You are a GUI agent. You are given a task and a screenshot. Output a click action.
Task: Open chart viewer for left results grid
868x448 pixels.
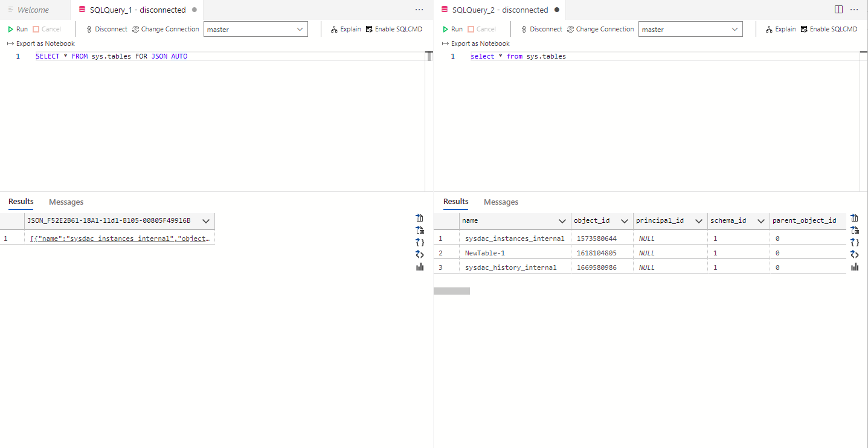[420, 266]
